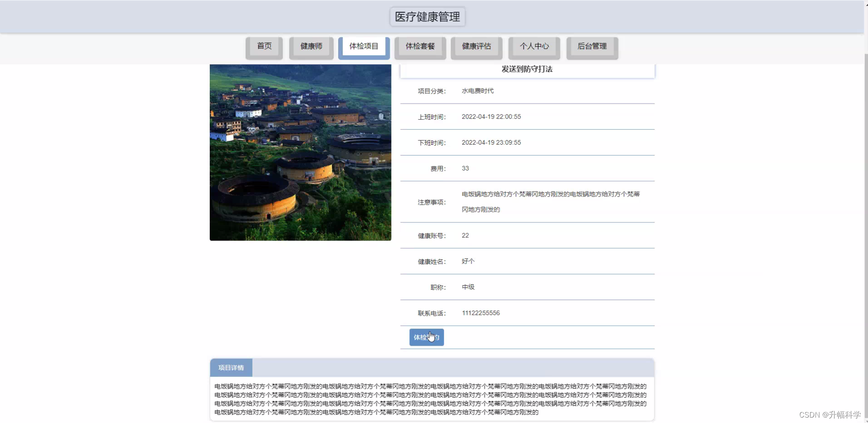Open the 个人中心 tab
Image resolution: width=868 pixels, height=423 pixels.
(x=534, y=47)
